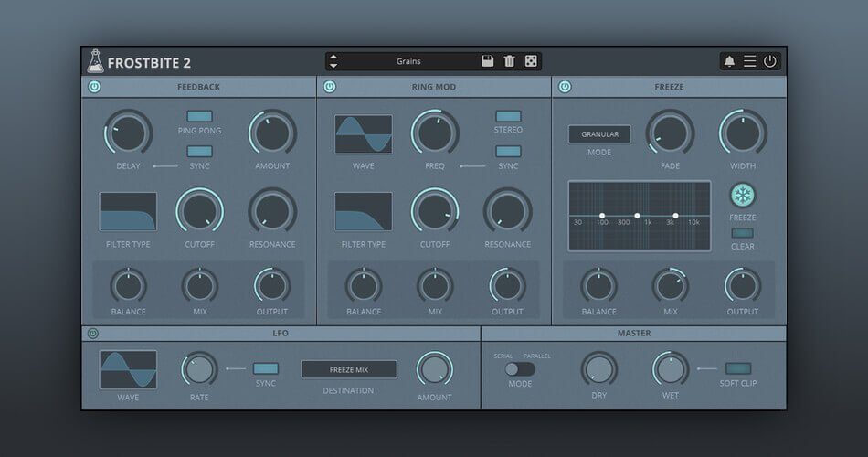Enable the Ping Pong toggle
The height and width of the screenshot is (457, 868).
(x=199, y=116)
